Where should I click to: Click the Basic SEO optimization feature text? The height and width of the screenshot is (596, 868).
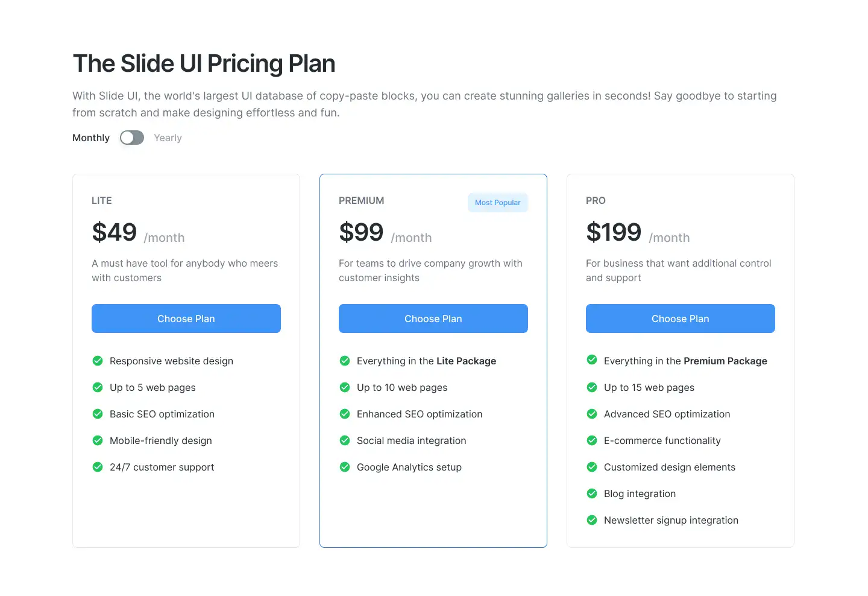[x=162, y=414]
